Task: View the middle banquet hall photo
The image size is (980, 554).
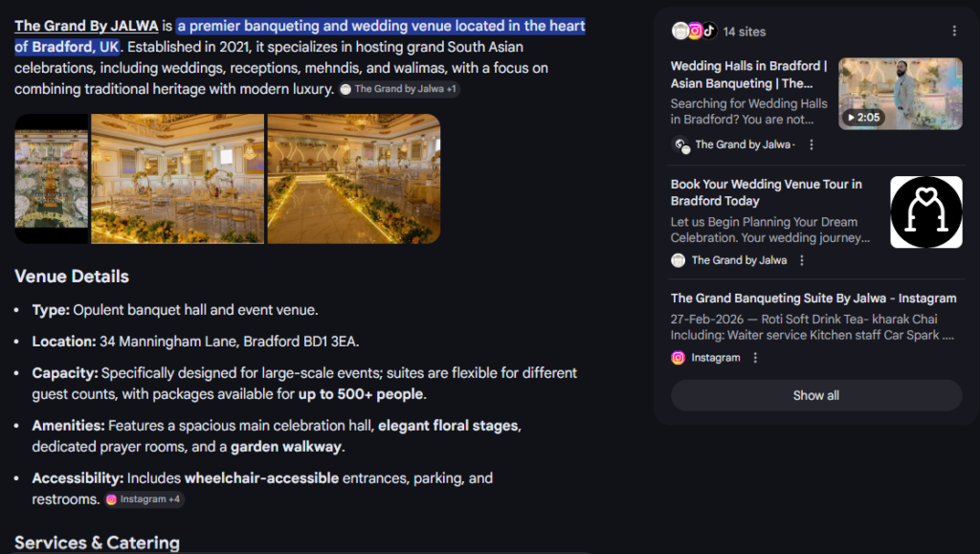Action: [177, 179]
